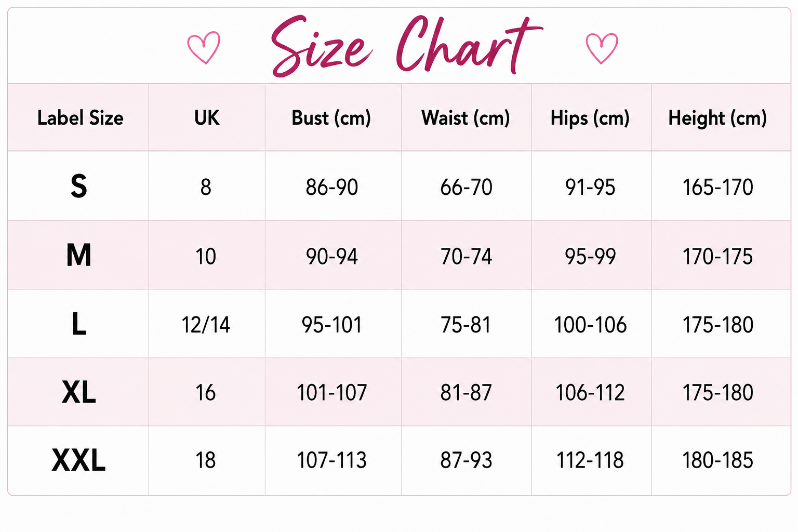Click the Waist (cm) header cell
Viewport: 798px width, 532px height.
tap(467, 117)
